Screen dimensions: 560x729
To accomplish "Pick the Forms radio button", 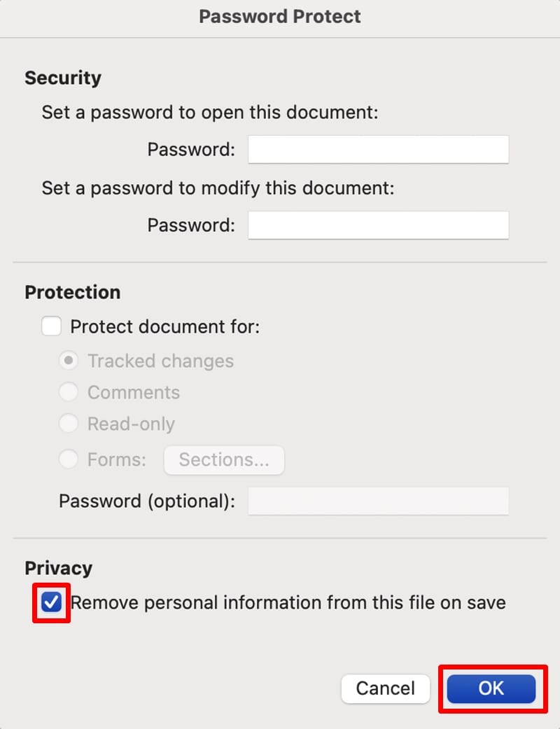I will [68, 459].
